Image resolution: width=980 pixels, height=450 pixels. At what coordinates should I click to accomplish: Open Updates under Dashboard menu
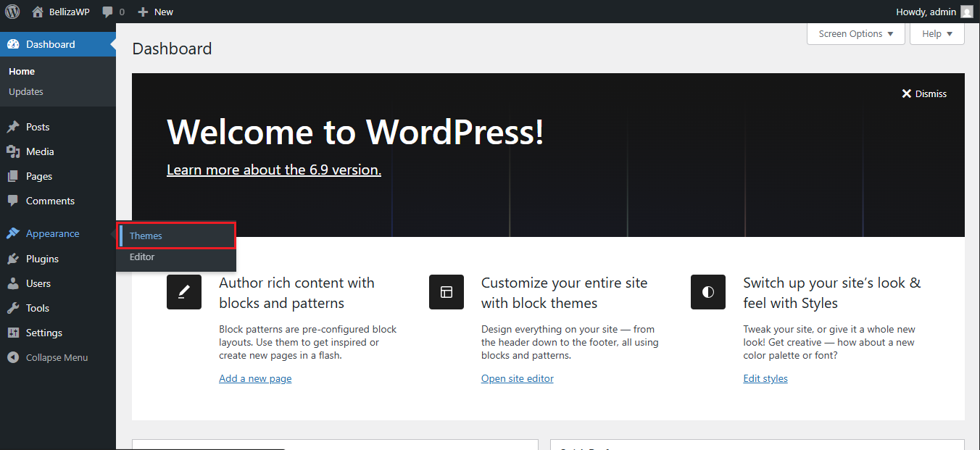[x=26, y=92]
